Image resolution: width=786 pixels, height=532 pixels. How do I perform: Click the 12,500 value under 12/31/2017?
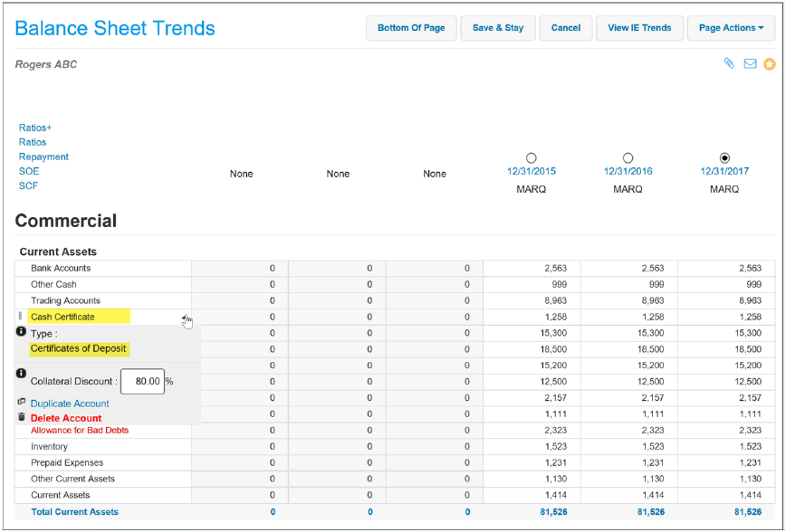(x=748, y=382)
